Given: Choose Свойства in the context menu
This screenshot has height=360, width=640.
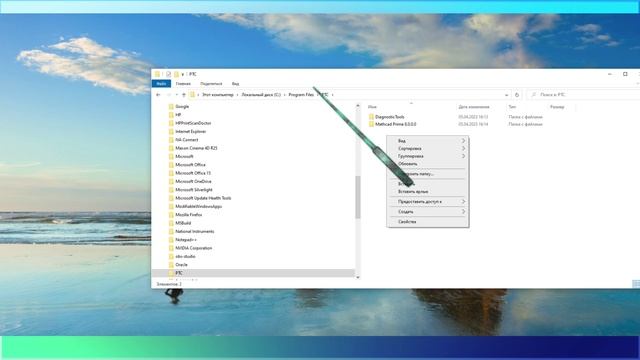Looking at the screenshot, I should pyautogui.click(x=428, y=222).
